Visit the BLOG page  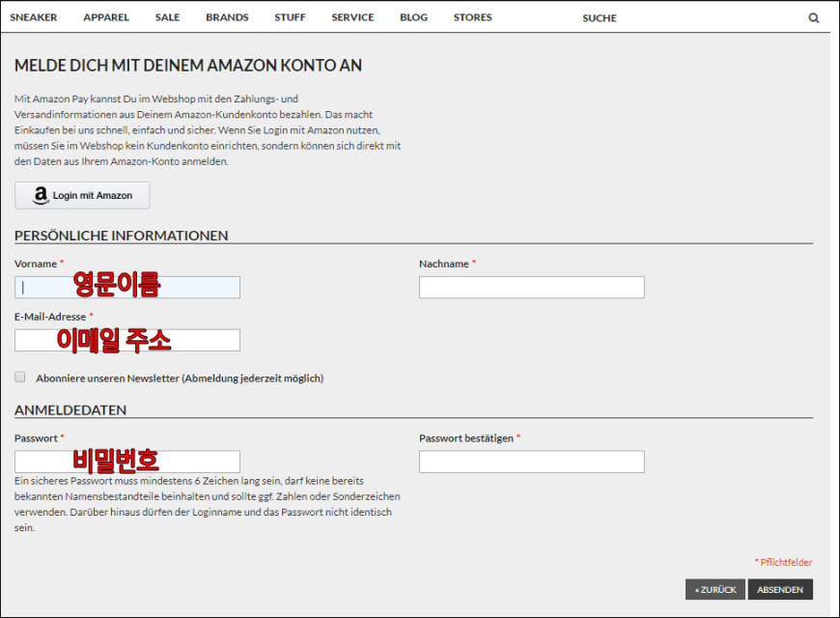[413, 17]
